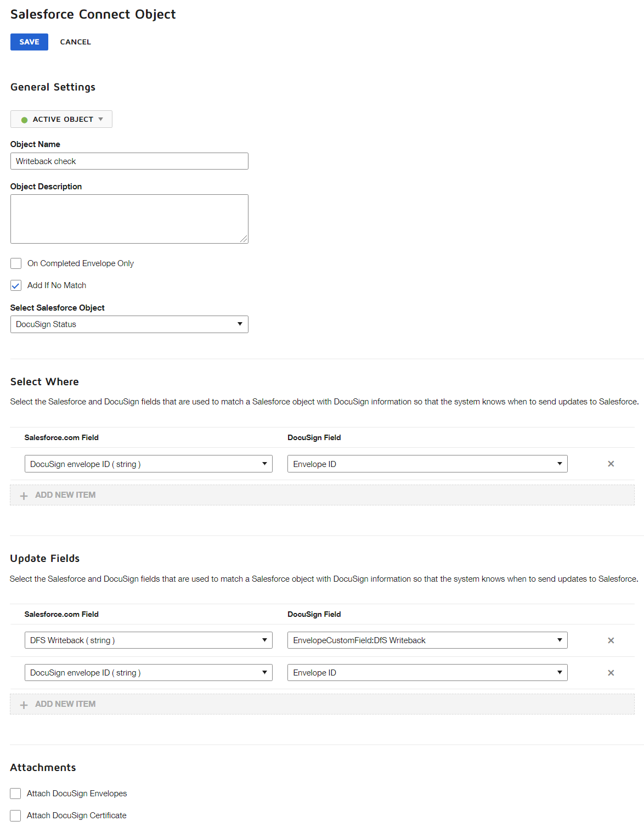Click the plus icon in Select Where section
644x827 pixels.
[x=24, y=494]
